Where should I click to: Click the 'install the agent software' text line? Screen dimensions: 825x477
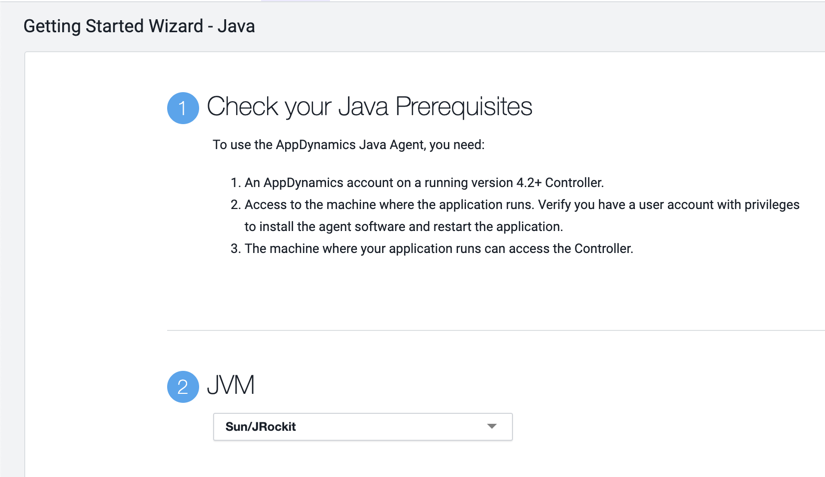(x=404, y=227)
